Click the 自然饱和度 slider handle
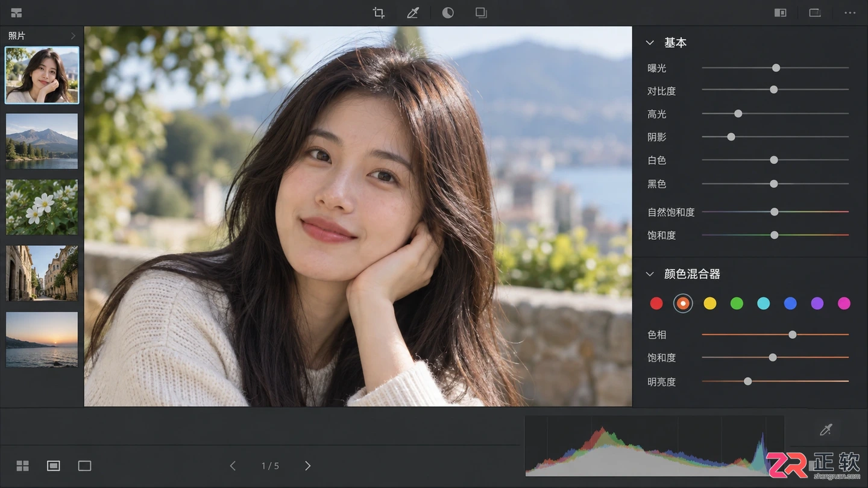Image resolution: width=868 pixels, height=488 pixels. (775, 212)
